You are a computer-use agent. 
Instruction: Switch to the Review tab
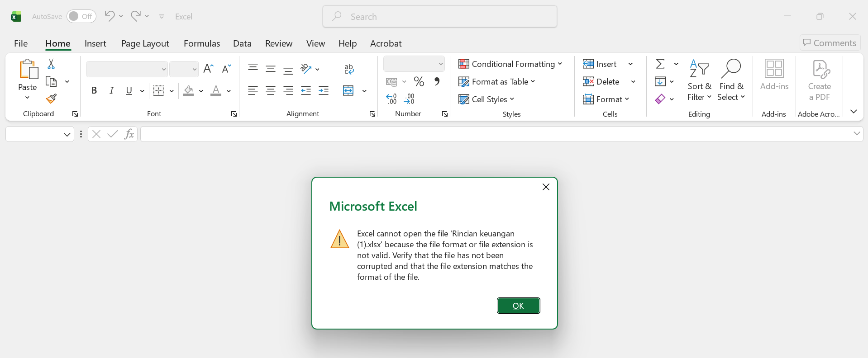click(279, 43)
